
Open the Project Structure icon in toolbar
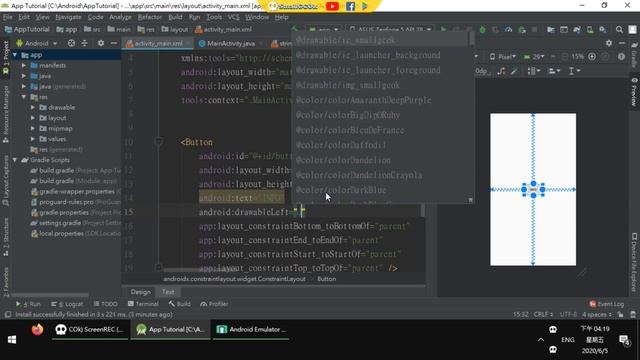pos(551,29)
